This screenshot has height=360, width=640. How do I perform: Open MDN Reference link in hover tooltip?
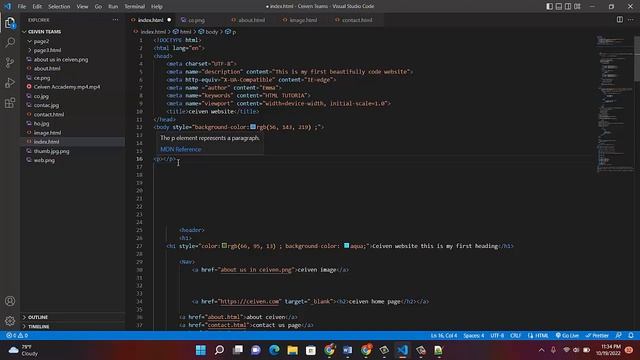click(180, 149)
